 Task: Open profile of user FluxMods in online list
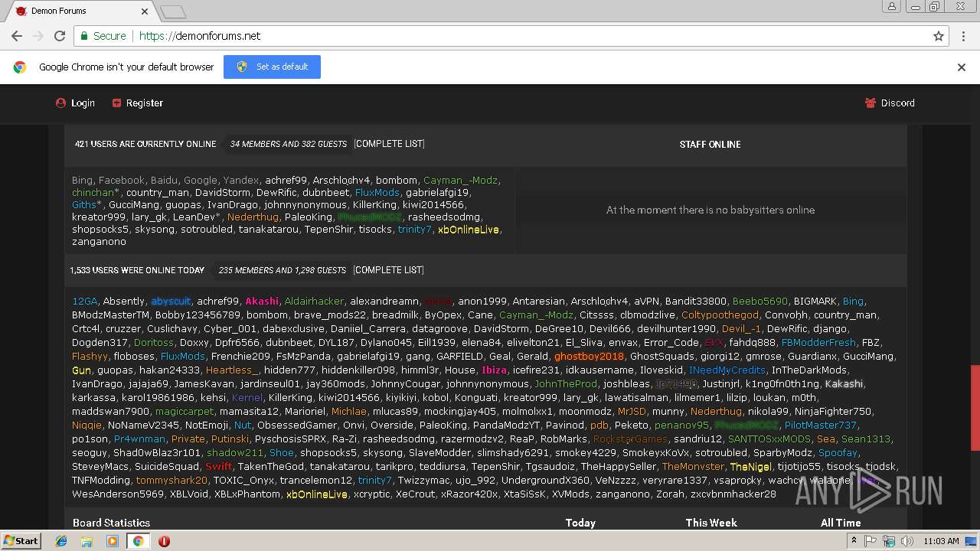click(x=377, y=193)
